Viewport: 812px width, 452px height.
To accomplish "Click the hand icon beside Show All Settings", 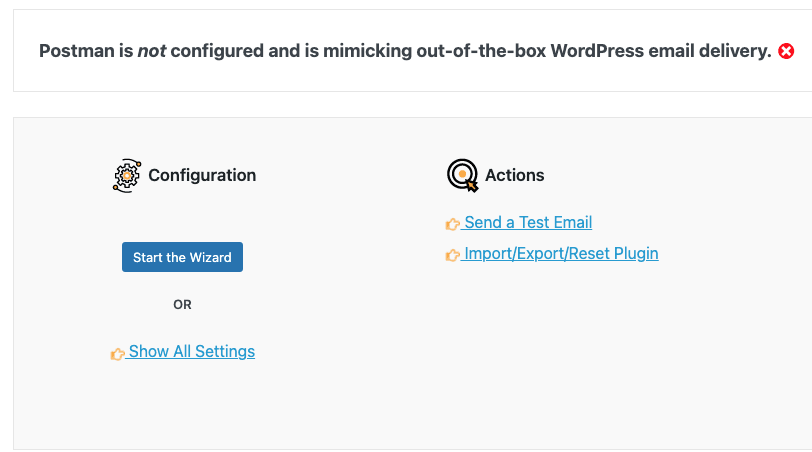I will click(x=118, y=354).
